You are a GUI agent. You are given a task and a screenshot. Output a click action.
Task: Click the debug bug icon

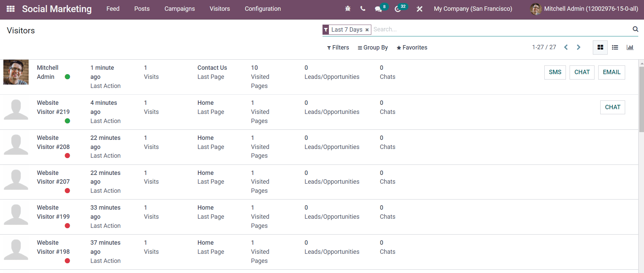point(348,9)
